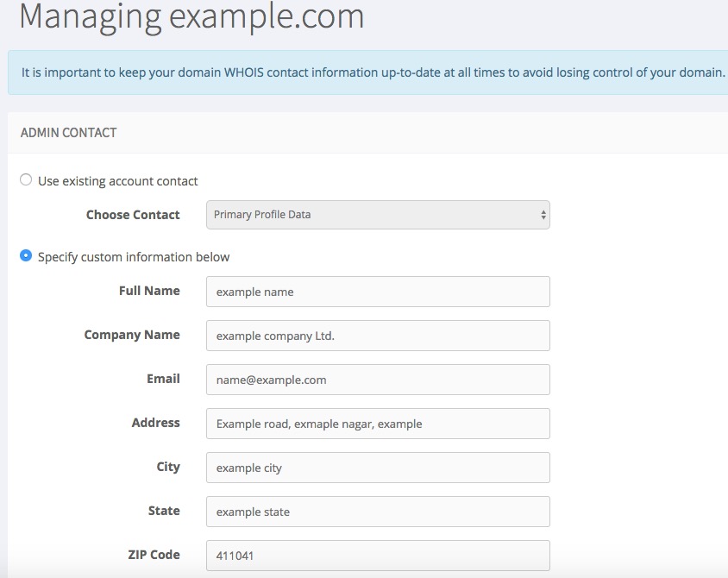Click the WHOIS information notice banner
The width and height of the screenshot is (728, 578).
click(x=367, y=72)
